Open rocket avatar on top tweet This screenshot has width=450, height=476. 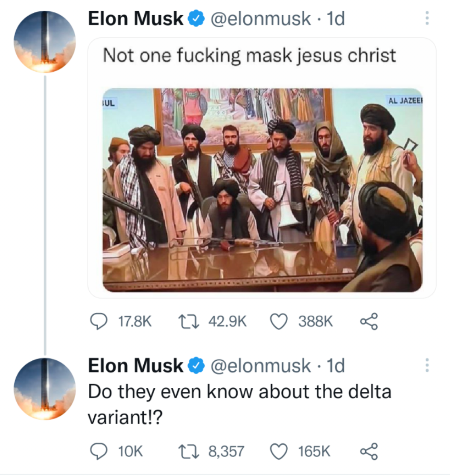[45, 42]
